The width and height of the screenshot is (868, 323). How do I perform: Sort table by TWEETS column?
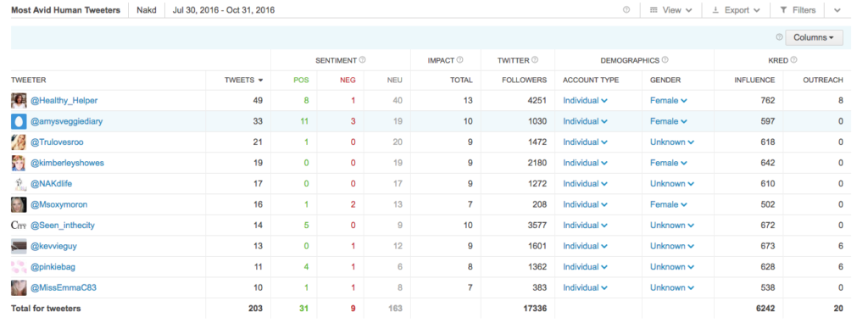coord(243,80)
